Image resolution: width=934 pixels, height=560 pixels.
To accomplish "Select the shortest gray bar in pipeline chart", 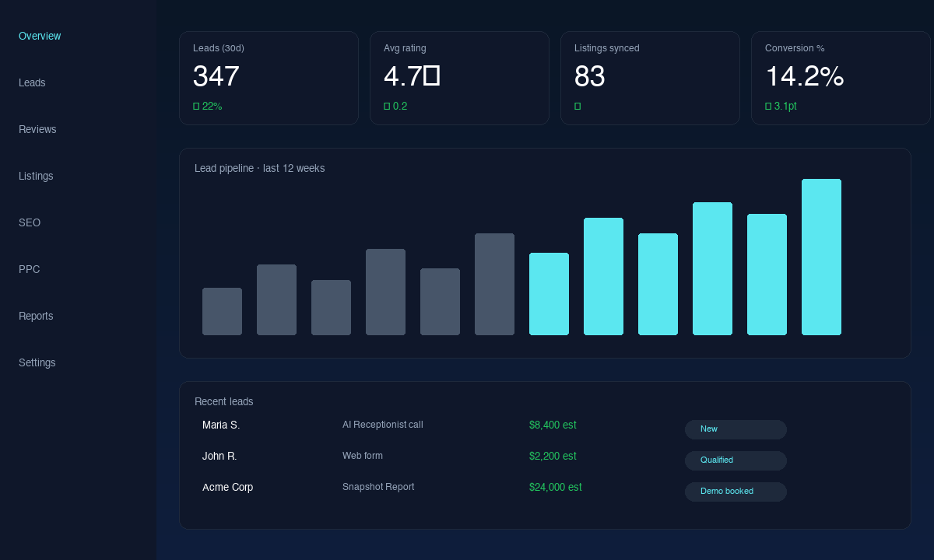I will pyautogui.click(x=222, y=311).
